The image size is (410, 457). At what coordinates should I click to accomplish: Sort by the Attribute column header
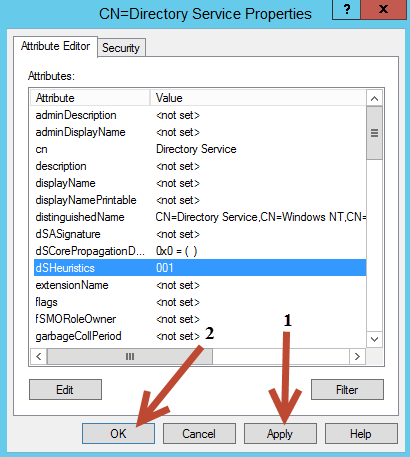pyautogui.click(x=90, y=98)
